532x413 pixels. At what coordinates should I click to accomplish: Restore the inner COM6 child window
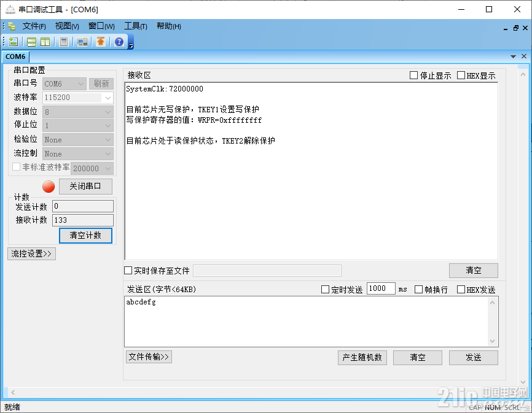(515, 28)
